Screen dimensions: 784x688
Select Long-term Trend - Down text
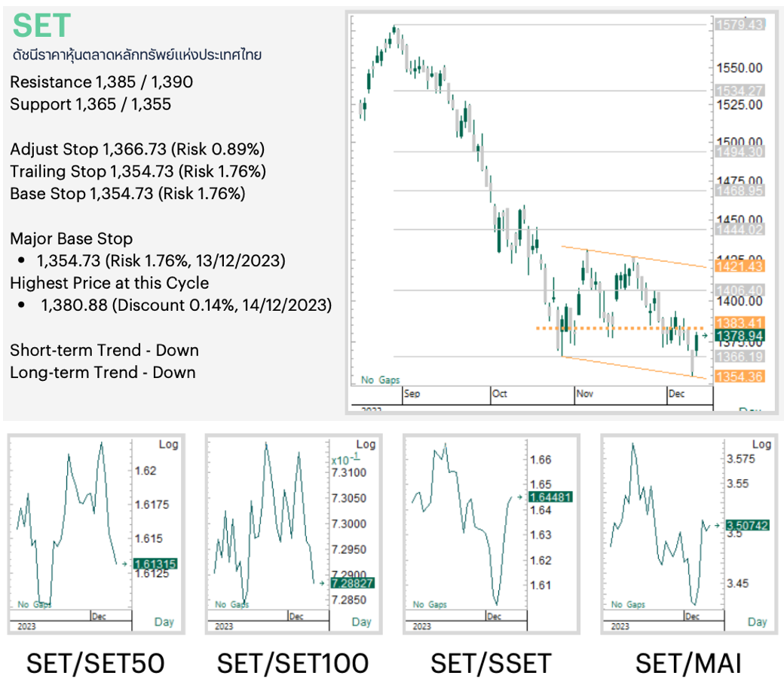click(103, 372)
